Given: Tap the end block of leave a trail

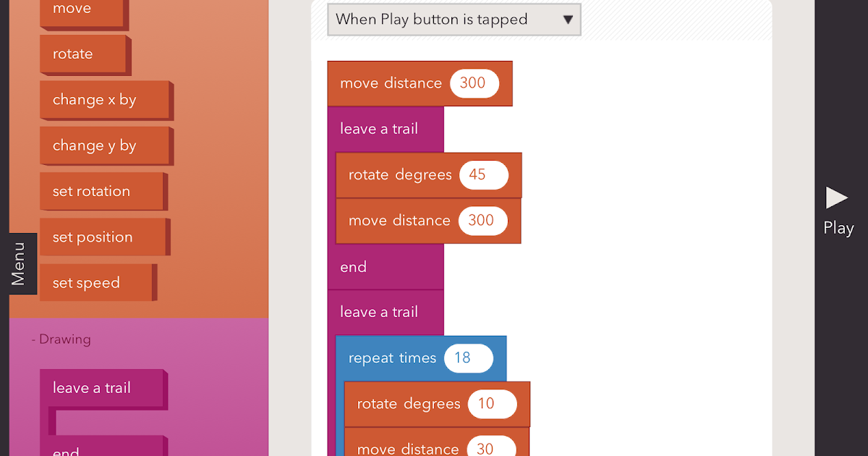Looking at the screenshot, I should [x=354, y=266].
